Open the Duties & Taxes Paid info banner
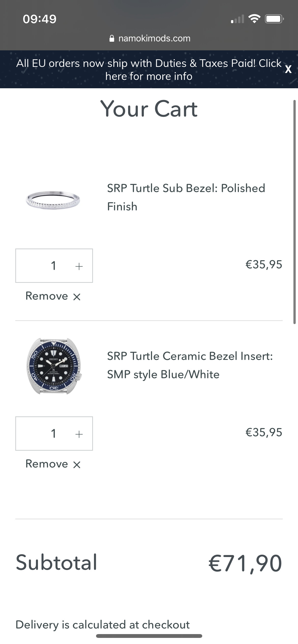This screenshot has height=644, width=298. [x=149, y=70]
